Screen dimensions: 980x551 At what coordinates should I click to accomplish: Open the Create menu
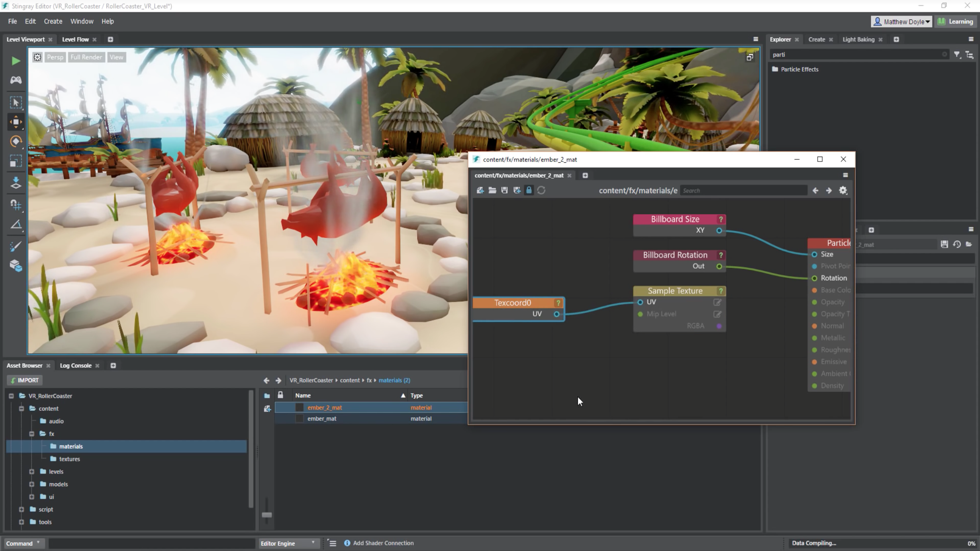click(53, 21)
